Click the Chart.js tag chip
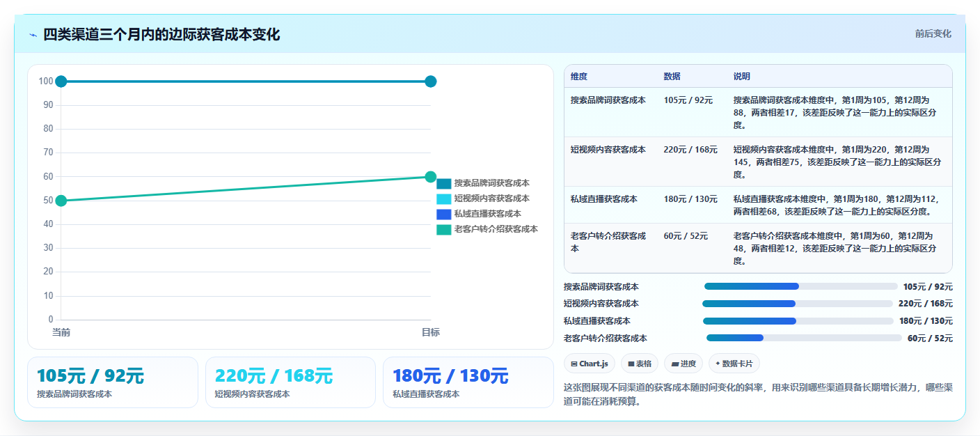Viewport: 980px width, 436px height. point(590,364)
